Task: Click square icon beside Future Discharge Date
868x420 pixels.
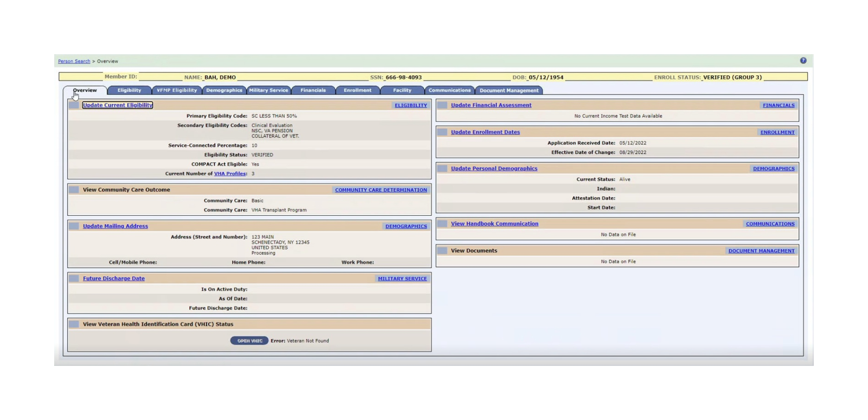Action: (74, 278)
